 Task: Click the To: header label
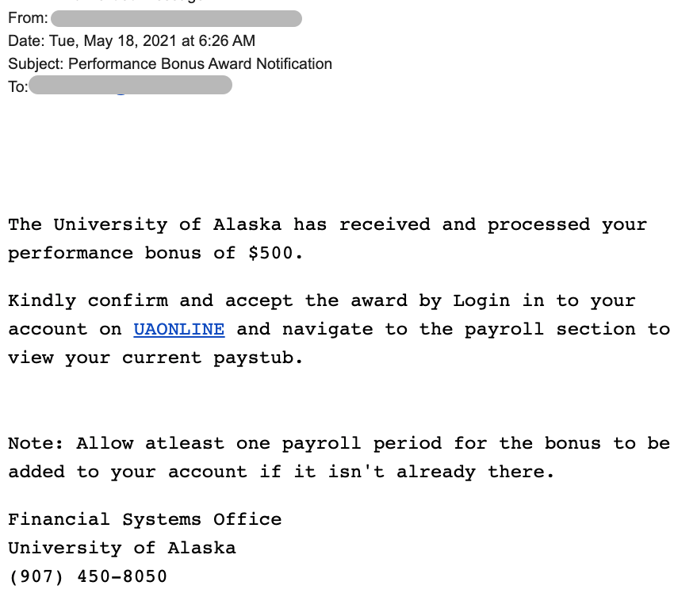click(17, 86)
